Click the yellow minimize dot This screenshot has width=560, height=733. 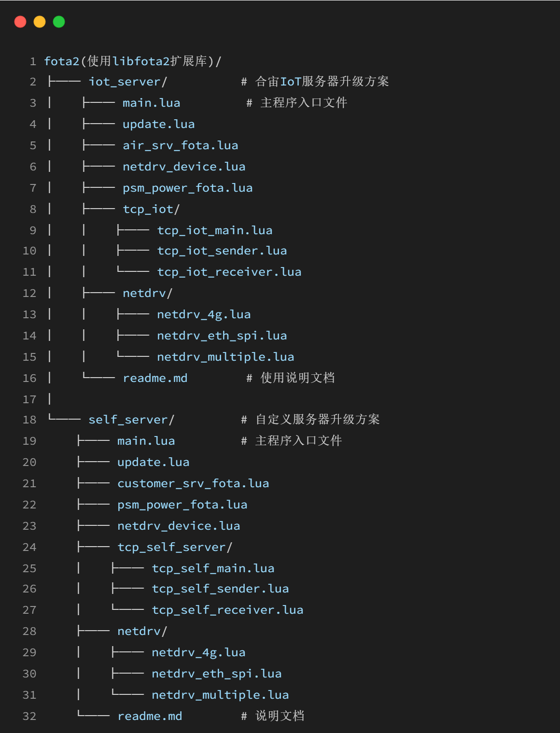tap(40, 22)
